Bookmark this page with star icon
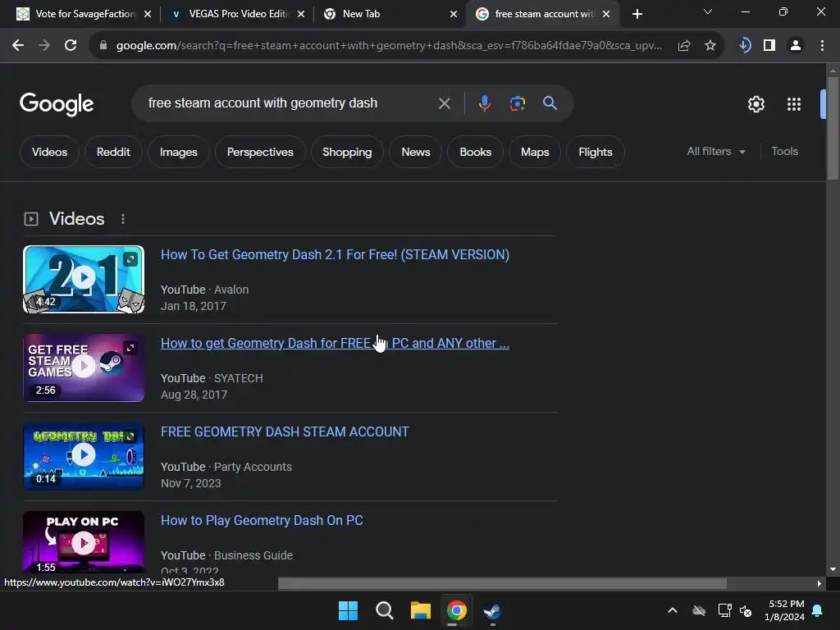The width and height of the screenshot is (840, 630). [x=710, y=46]
